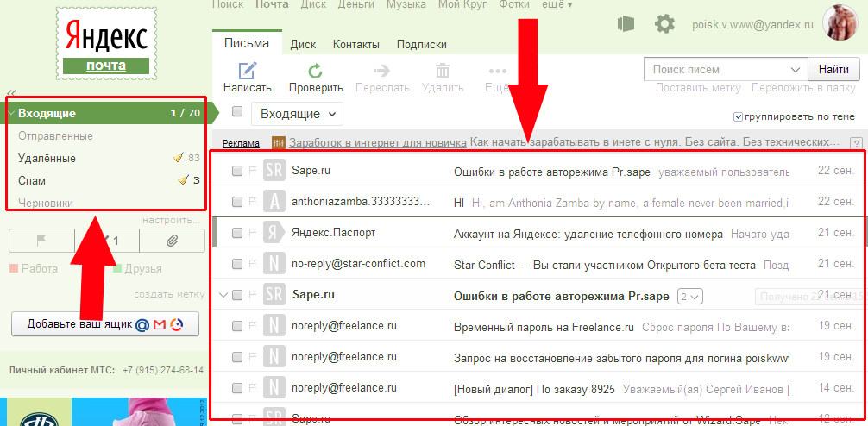
Task: Open the themes icon beside the gear
Action: pos(626,24)
